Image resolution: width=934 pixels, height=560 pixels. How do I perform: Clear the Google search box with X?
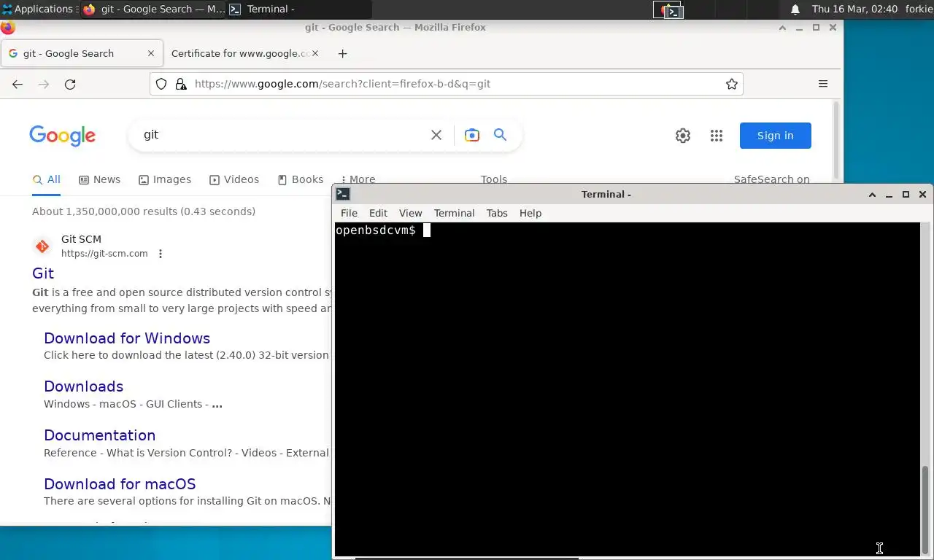(436, 135)
